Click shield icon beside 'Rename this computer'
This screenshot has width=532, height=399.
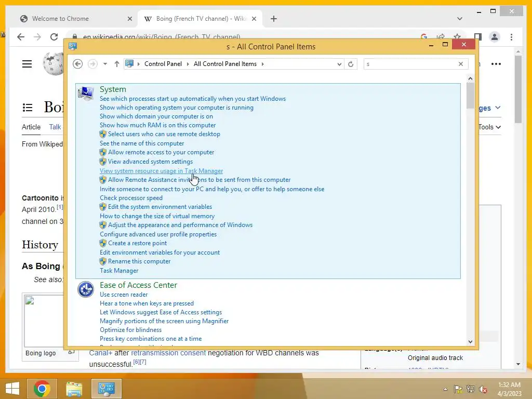(103, 261)
